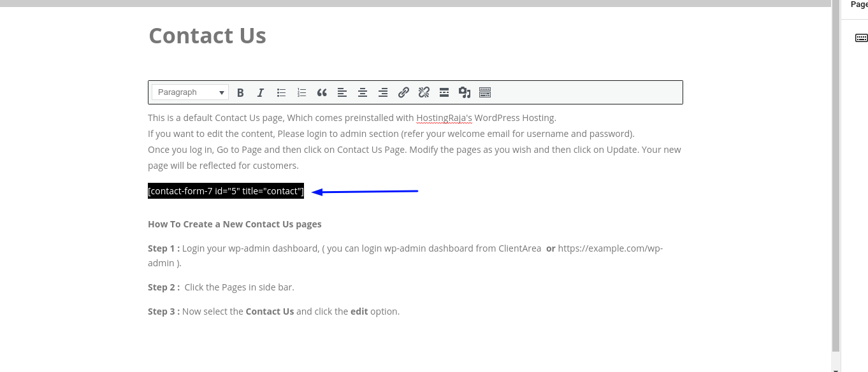The width and height of the screenshot is (868, 372).
Task: Center align the text
Action: (x=363, y=93)
